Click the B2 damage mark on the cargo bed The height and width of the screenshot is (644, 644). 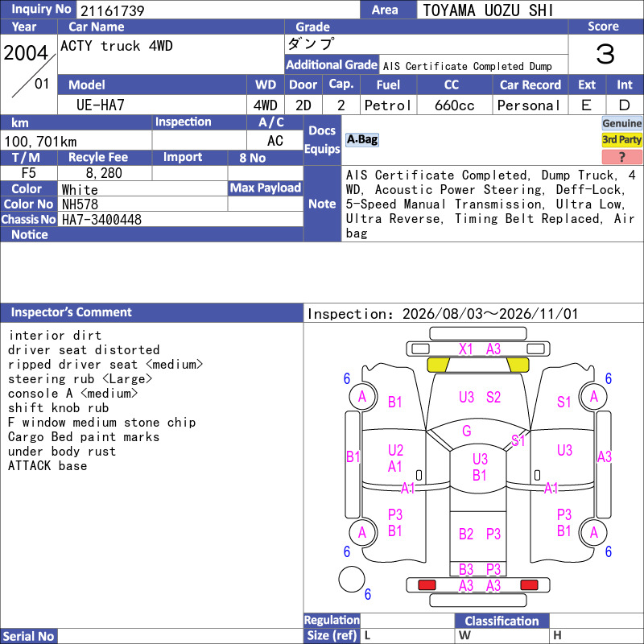click(466, 534)
